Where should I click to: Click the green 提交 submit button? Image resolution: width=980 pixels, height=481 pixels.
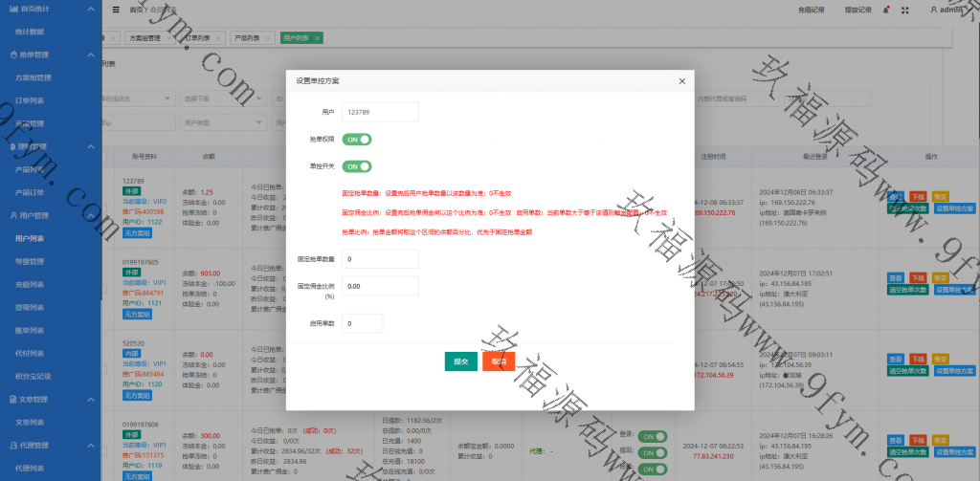tap(460, 361)
